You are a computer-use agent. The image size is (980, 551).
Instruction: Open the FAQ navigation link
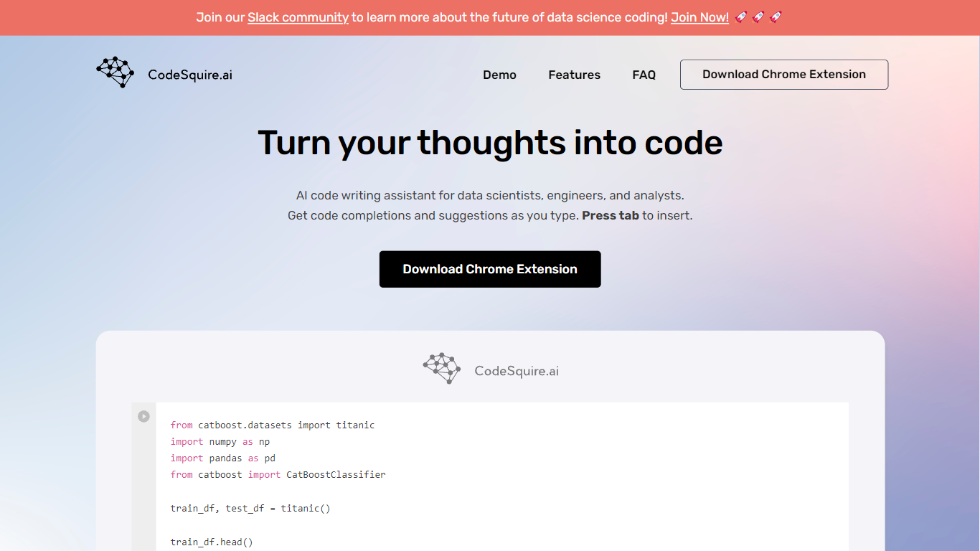[644, 75]
